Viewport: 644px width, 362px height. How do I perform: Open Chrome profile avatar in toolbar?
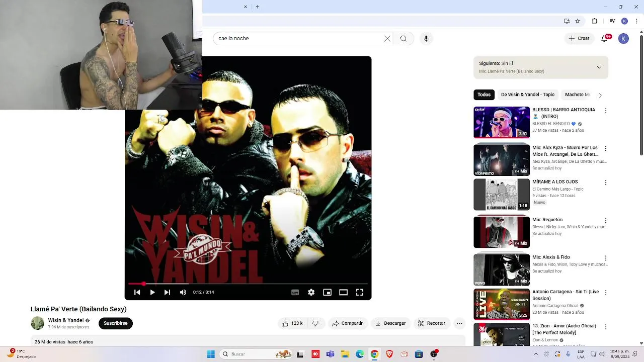(624, 21)
